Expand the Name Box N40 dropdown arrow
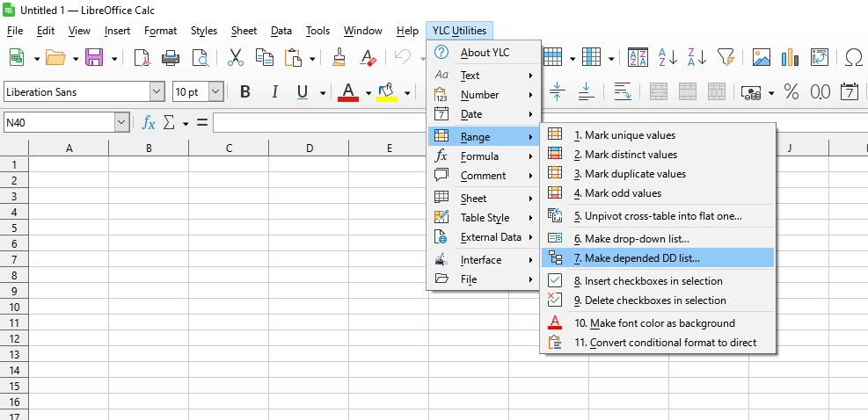The height and width of the screenshot is (420, 868). coord(121,123)
